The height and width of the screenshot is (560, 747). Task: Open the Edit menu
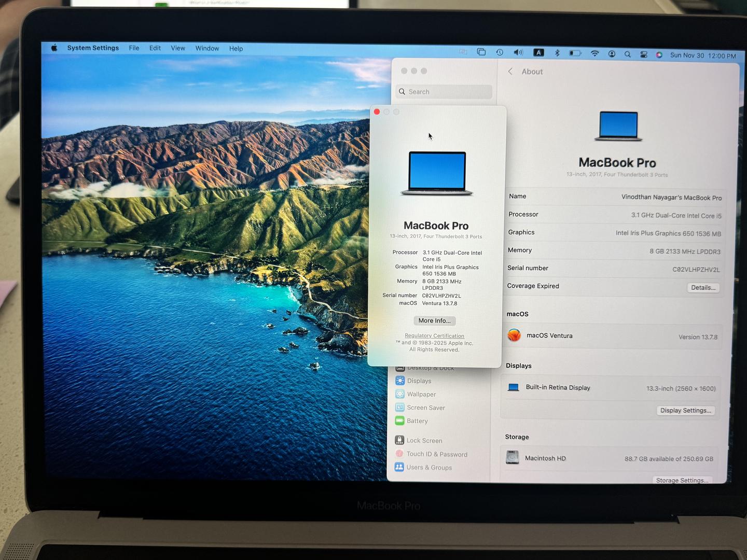[x=155, y=48]
